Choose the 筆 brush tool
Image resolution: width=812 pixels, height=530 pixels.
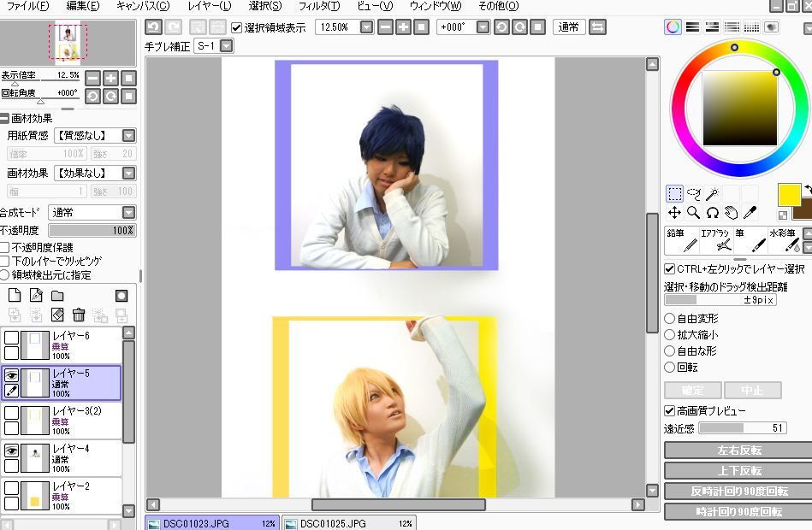coord(750,240)
